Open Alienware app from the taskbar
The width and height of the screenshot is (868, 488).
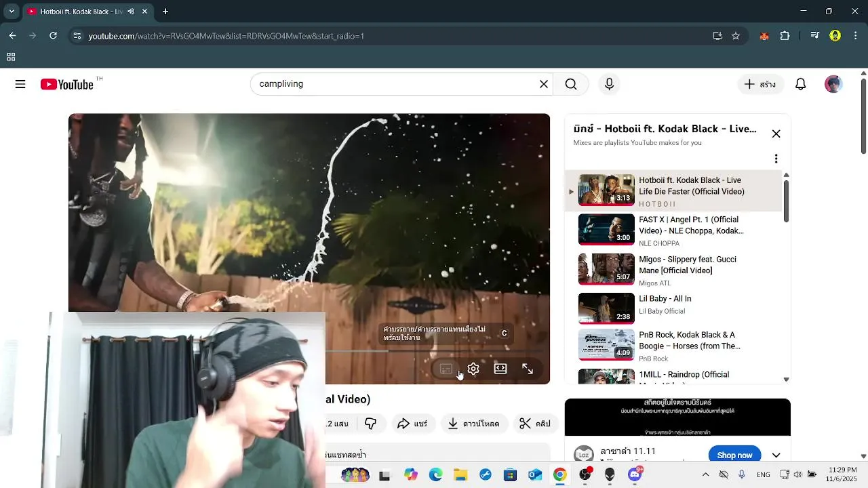pos(610,475)
